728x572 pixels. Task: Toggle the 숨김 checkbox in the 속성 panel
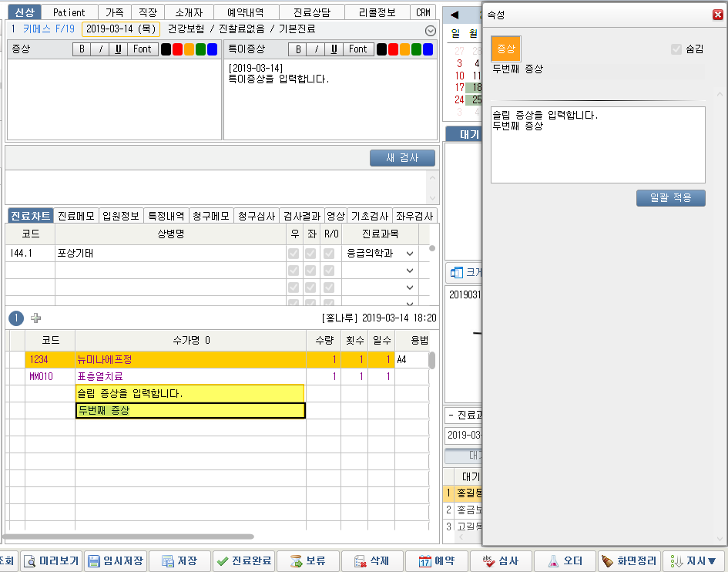click(676, 49)
